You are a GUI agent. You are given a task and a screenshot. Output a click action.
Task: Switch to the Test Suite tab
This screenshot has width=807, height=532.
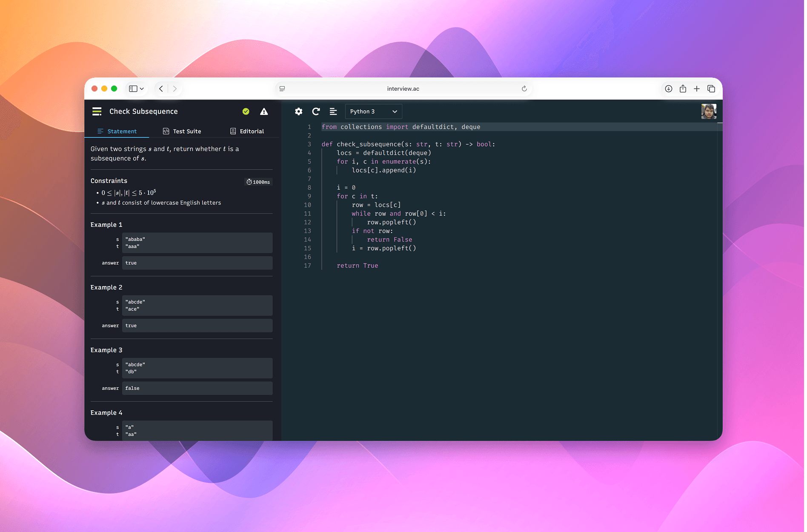(182, 131)
